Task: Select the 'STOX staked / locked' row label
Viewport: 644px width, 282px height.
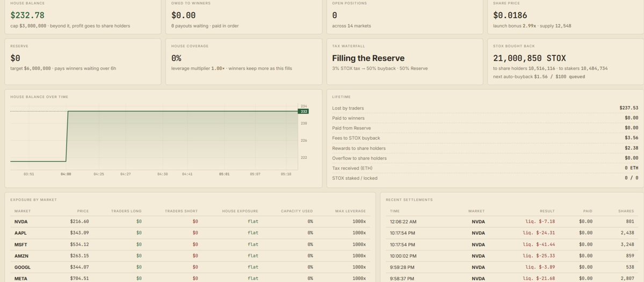Action: [354, 178]
